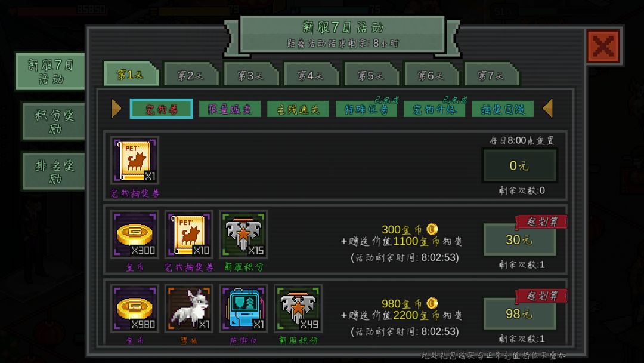Click the 雪狐 white fox pet icon

coord(190,308)
